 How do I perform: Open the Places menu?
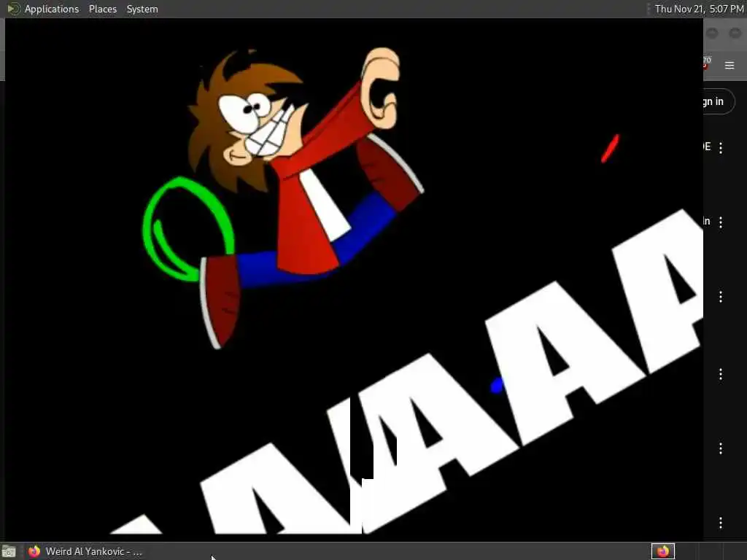click(102, 9)
